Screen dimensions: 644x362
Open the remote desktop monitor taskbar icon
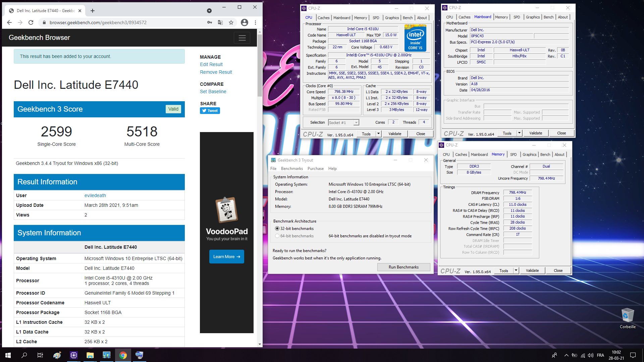coord(139,355)
